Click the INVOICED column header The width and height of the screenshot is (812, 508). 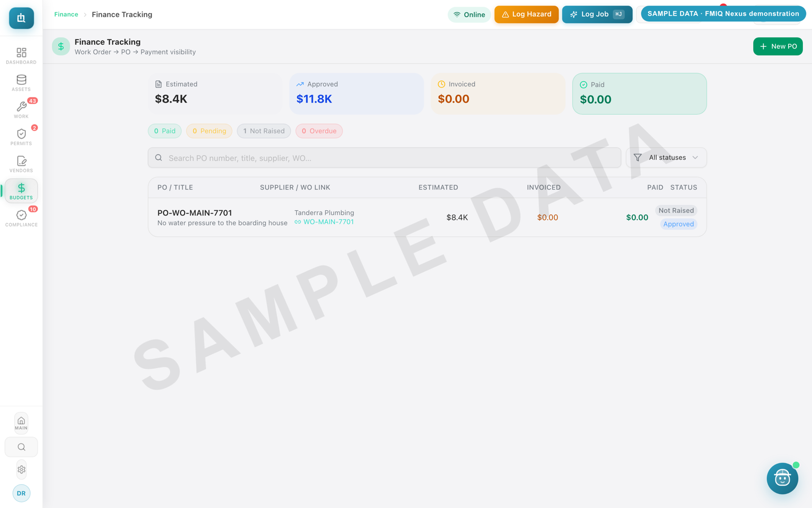coord(544,187)
